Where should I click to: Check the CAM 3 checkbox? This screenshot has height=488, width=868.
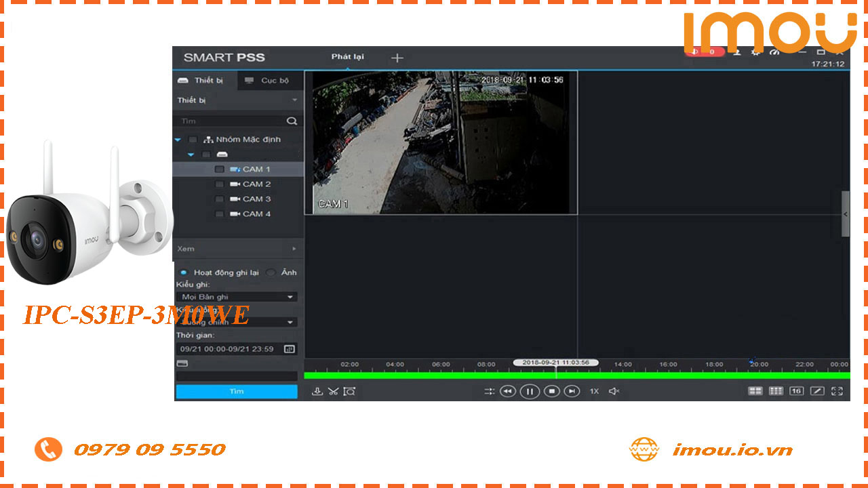tap(220, 199)
